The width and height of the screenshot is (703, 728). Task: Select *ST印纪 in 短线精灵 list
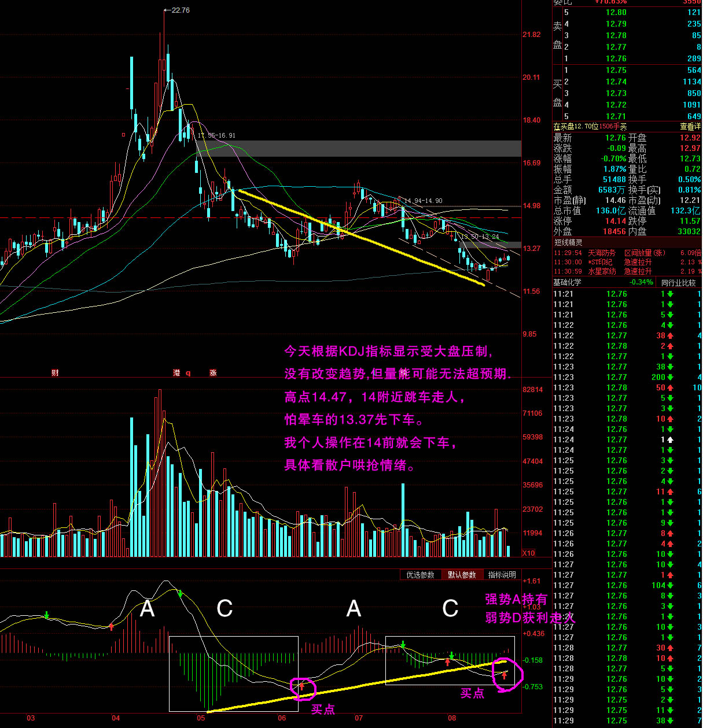(600, 262)
